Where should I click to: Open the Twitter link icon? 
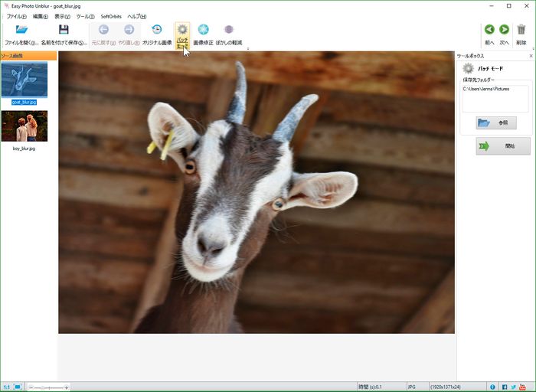[x=514, y=387]
